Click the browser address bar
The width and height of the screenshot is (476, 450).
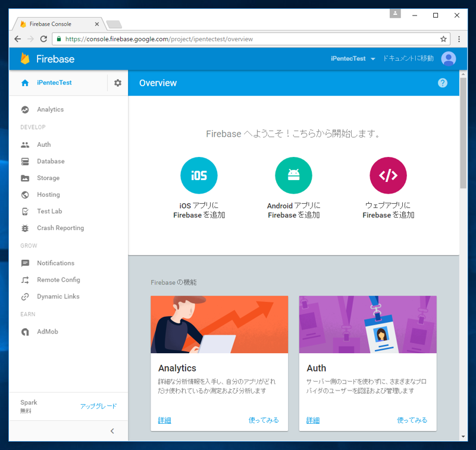point(250,39)
